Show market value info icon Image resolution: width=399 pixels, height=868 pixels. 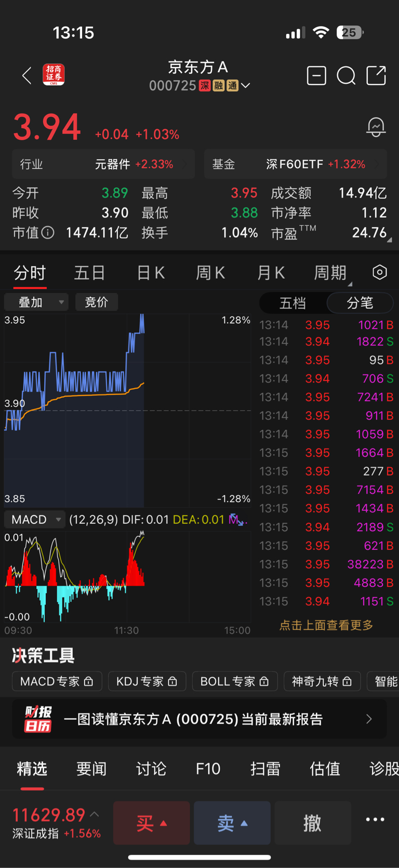48,232
